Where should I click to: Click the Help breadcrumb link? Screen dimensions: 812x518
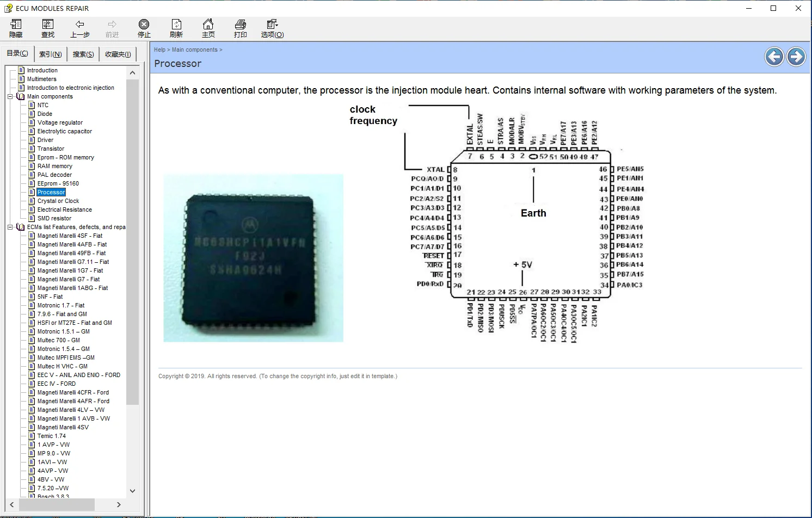159,50
